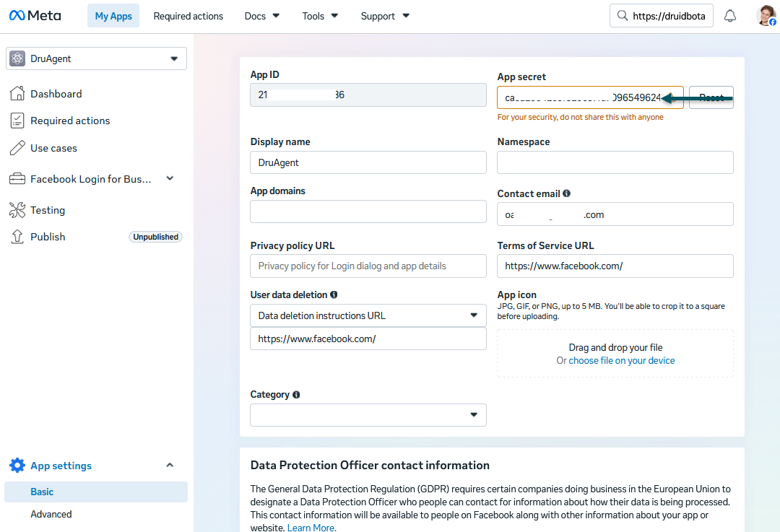Click the App secret field

click(x=590, y=97)
